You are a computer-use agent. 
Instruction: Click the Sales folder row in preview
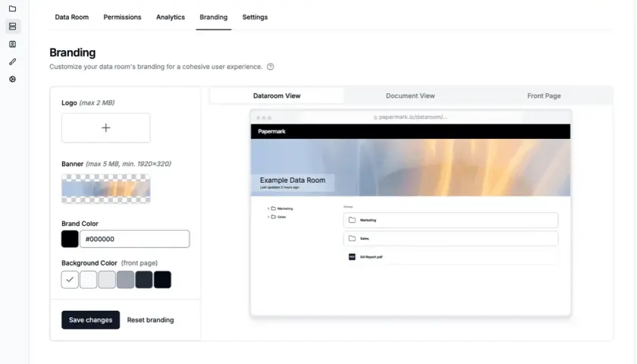(x=450, y=238)
